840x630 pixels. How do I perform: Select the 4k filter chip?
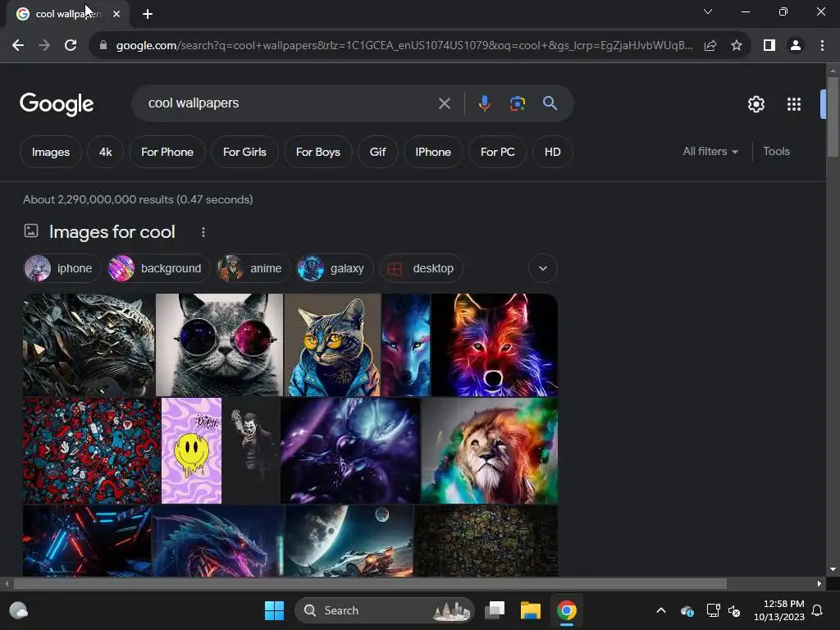[x=106, y=152]
